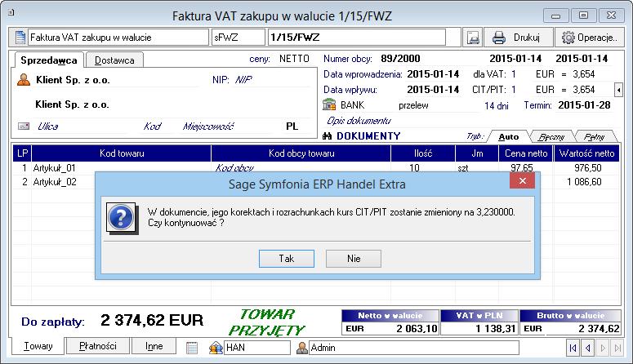The width and height of the screenshot is (633, 364).
Task: Go to the next record arrow
Action: coord(603,348)
